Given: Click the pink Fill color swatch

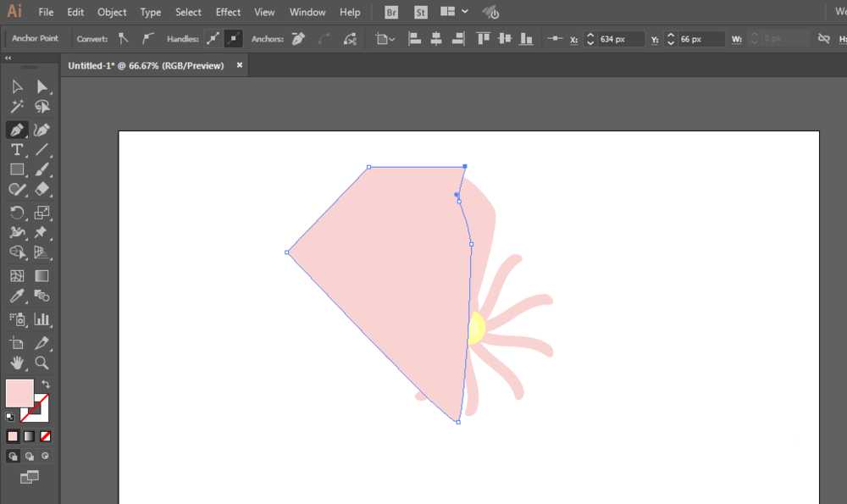Looking at the screenshot, I should [x=19, y=393].
